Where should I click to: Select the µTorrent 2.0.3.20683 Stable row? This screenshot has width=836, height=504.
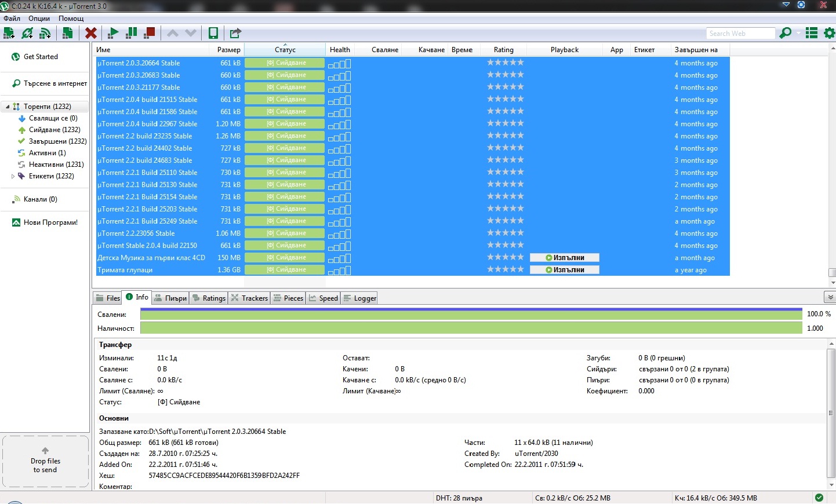point(412,75)
